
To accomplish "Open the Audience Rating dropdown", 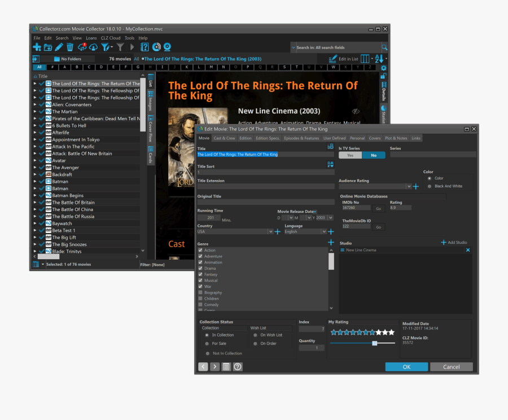I will coord(408,186).
